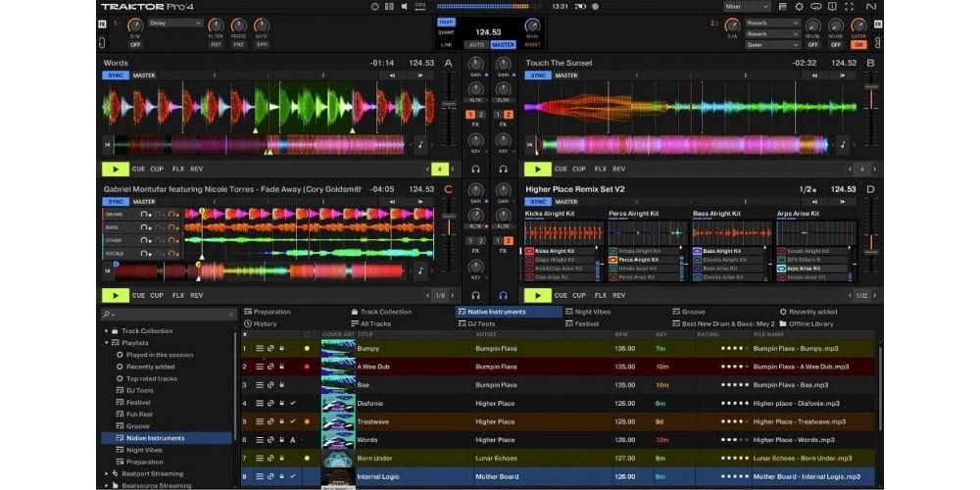Expand the Track Collection tree node

[106, 331]
